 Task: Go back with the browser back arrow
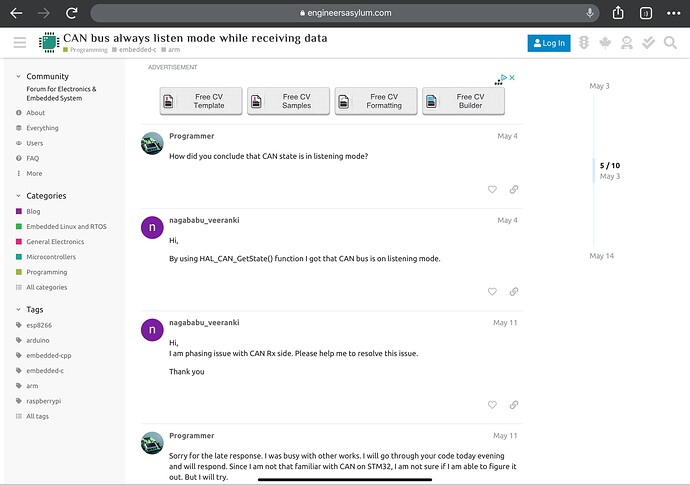(x=16, y=13)
